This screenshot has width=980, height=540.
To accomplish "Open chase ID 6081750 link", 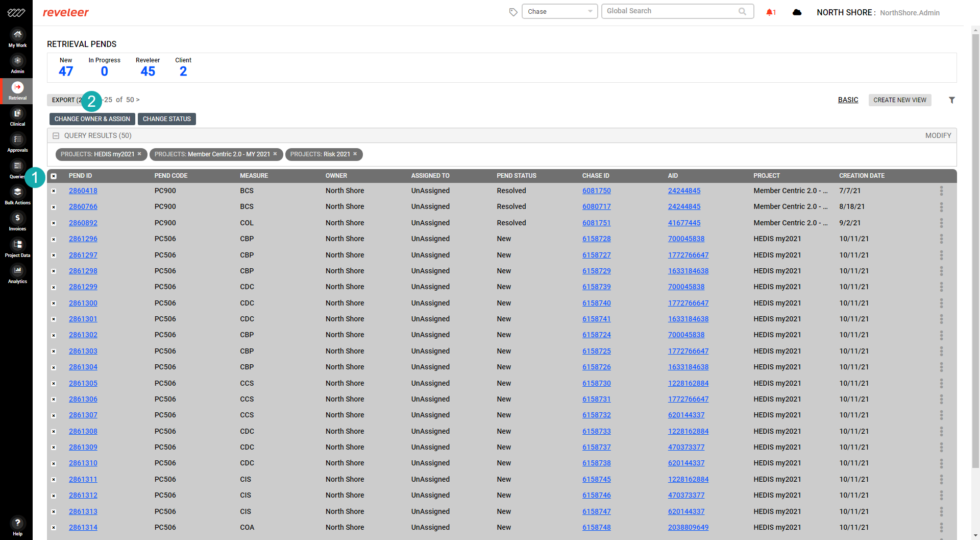I will coord(596,191).
